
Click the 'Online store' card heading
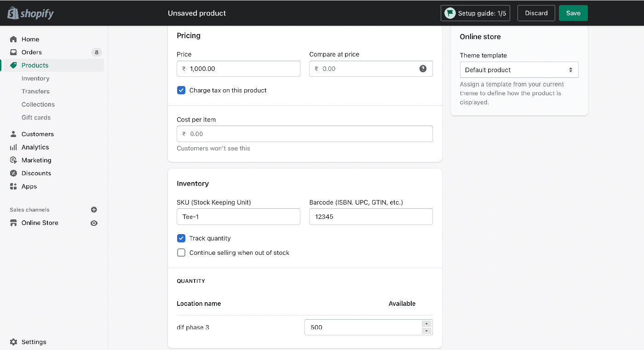(x=480, y=37)
